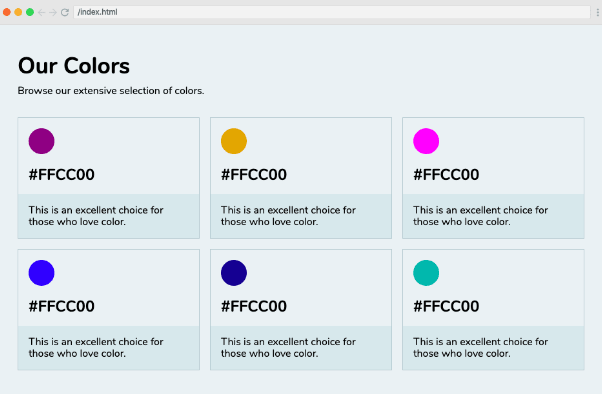This screenshot has width=602, height=394.
Task: Click the /index.html address bar
Action: pos(332,12)
